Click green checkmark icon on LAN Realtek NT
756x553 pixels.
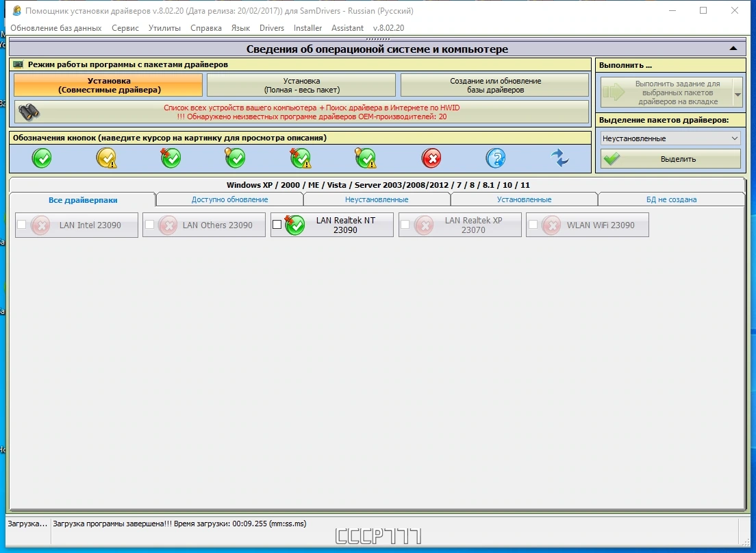(x=294, y=225)
